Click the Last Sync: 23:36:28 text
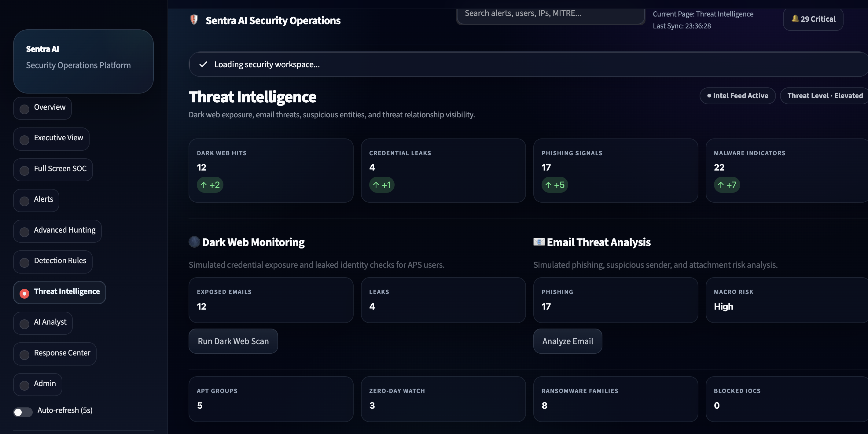868x434 pixels. click(682, 26)
